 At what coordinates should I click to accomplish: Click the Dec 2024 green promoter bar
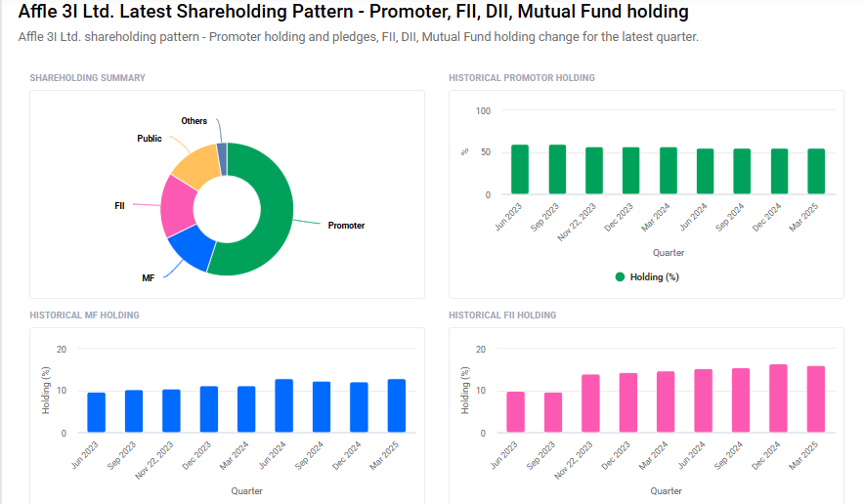779,171
